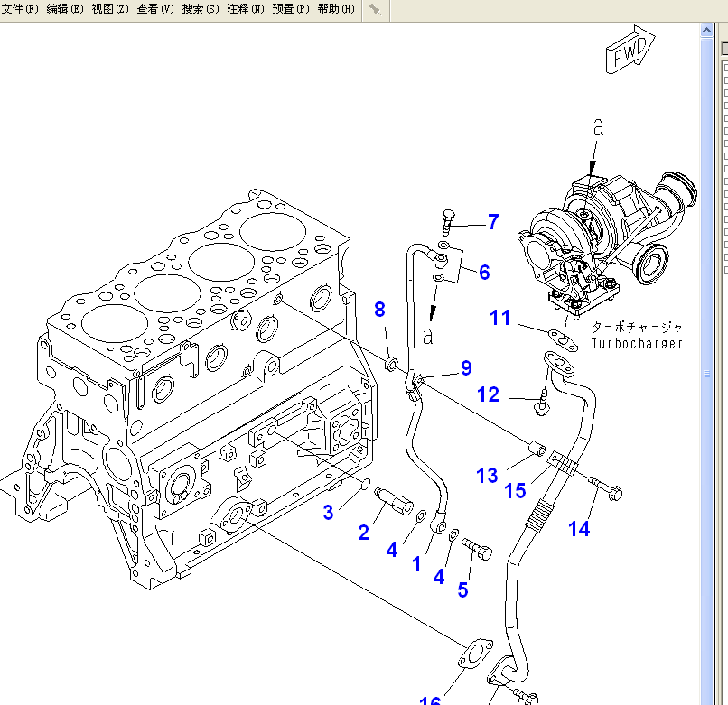Open the 文件(F) menu

tap(20, 9)
